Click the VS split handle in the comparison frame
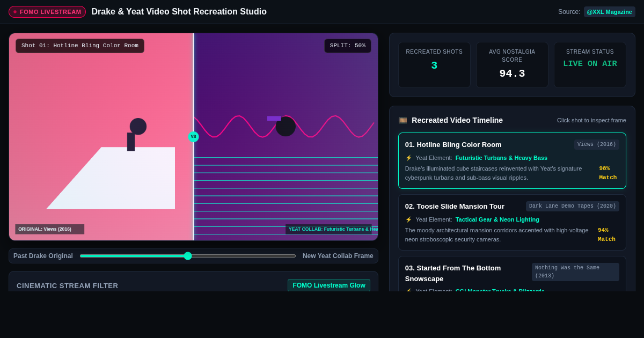Viewport: 644px width, 338px height. tap(193, 137)
